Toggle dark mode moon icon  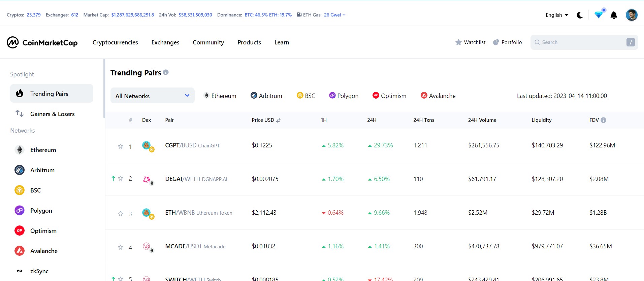[580, 15]
